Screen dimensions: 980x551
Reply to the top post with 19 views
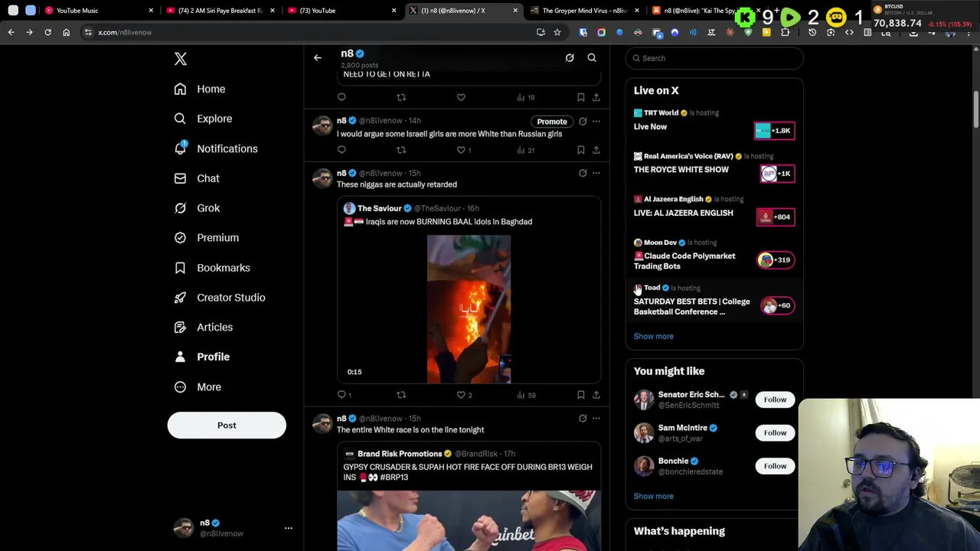pos(341,97)
